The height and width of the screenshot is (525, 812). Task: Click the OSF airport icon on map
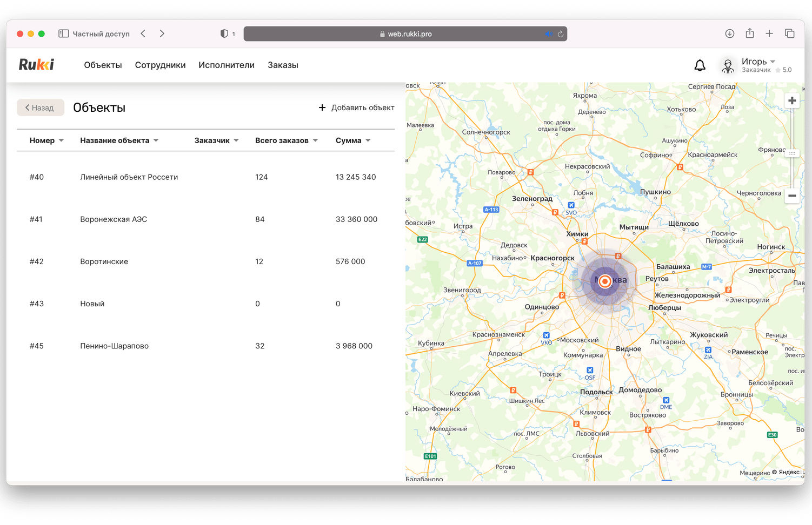[590, 371]
